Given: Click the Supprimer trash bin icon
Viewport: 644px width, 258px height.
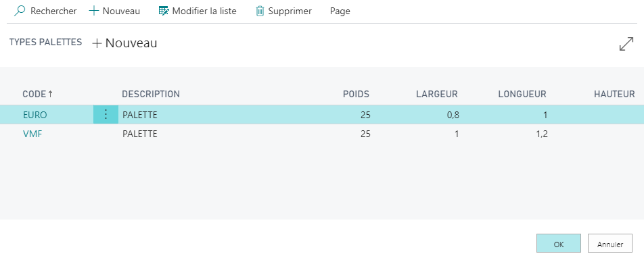Looking at the screenshot, I should coord(260,11).
